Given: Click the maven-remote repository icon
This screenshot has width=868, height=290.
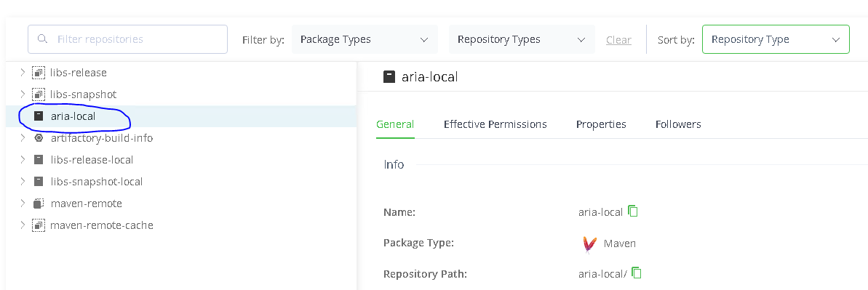Looking at the screenshot, I should click(x=38, y=203).
